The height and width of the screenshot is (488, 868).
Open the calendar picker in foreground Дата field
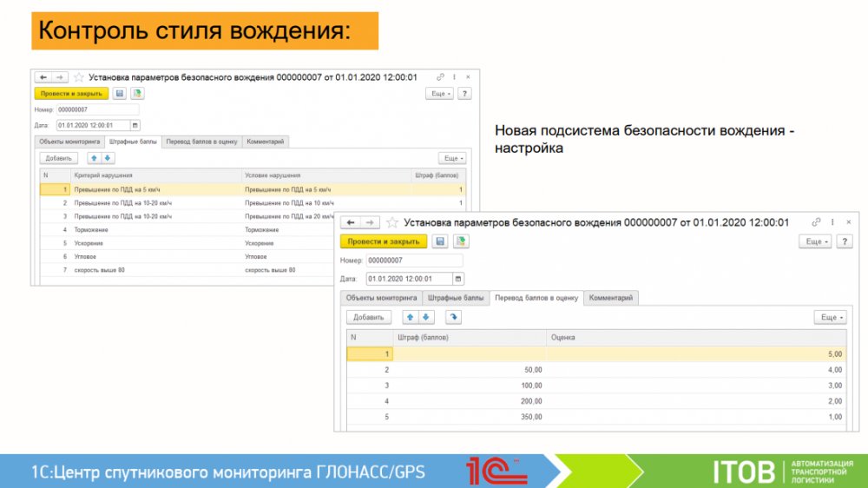coord(458,279)
